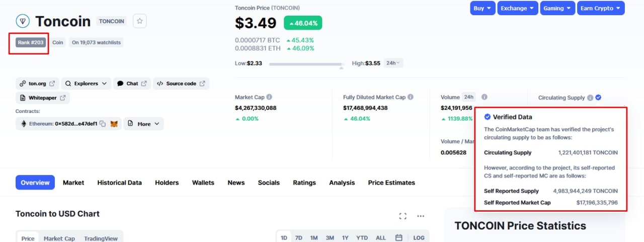Open the Buy dropdown

tap(482, 8)
